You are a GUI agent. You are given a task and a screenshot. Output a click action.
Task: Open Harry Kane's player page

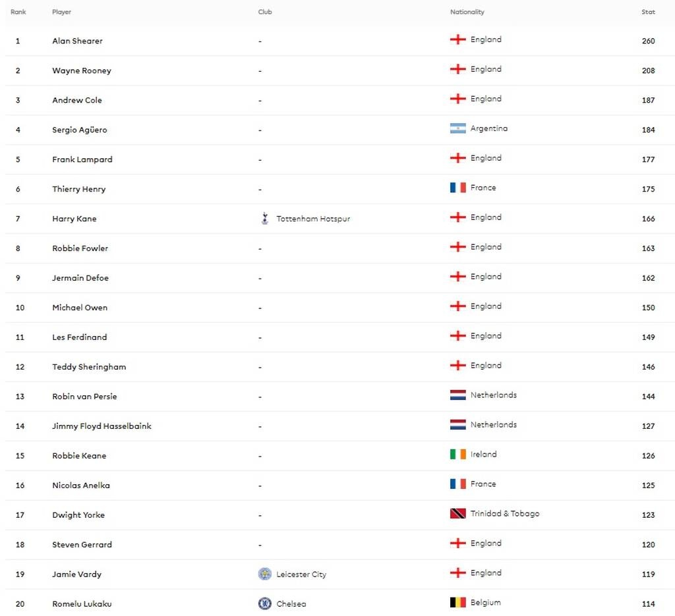[74, 219]
